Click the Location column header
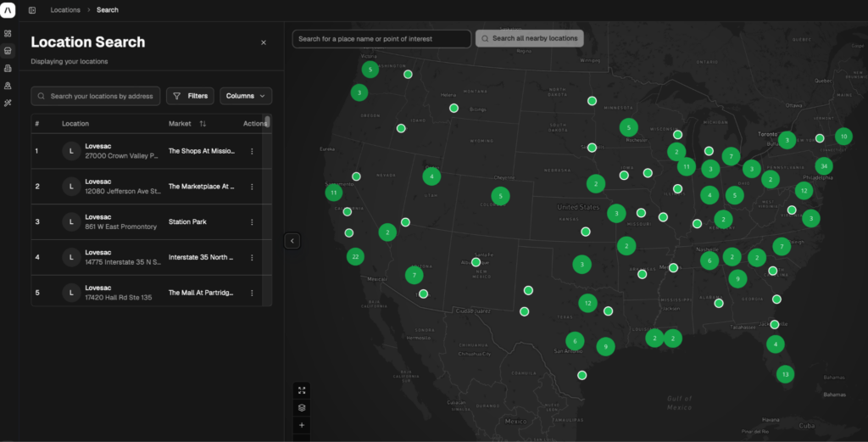Screen dimensions: 868x442 pos(75,124)
